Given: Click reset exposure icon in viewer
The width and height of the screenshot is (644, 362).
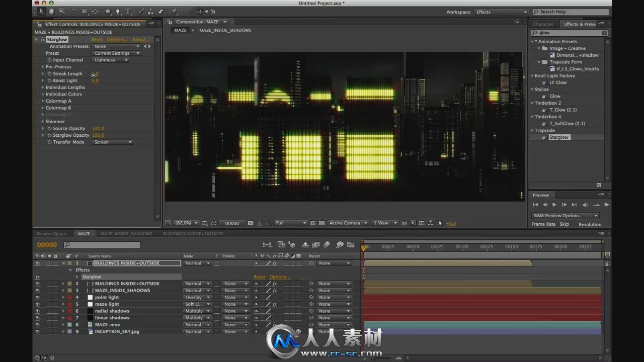Looking at the screenshot, I should pyautogui.click(x=440, y=223).
